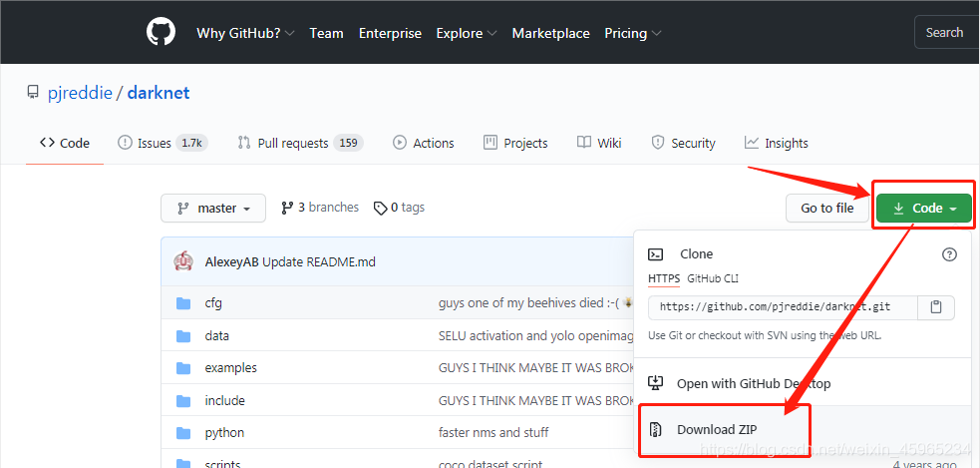Click the Projects board icon
The height and width of the screenshot is (468, 980).
coord(490,143)
